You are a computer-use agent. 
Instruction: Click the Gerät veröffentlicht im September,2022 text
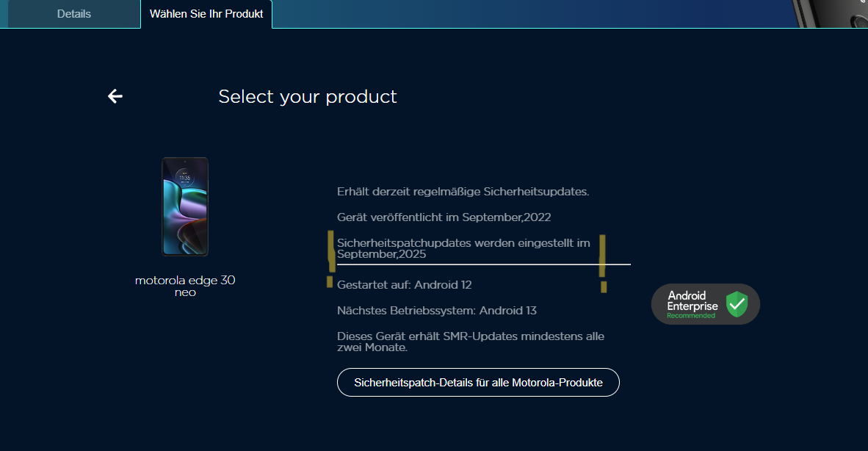pos(444,217)
